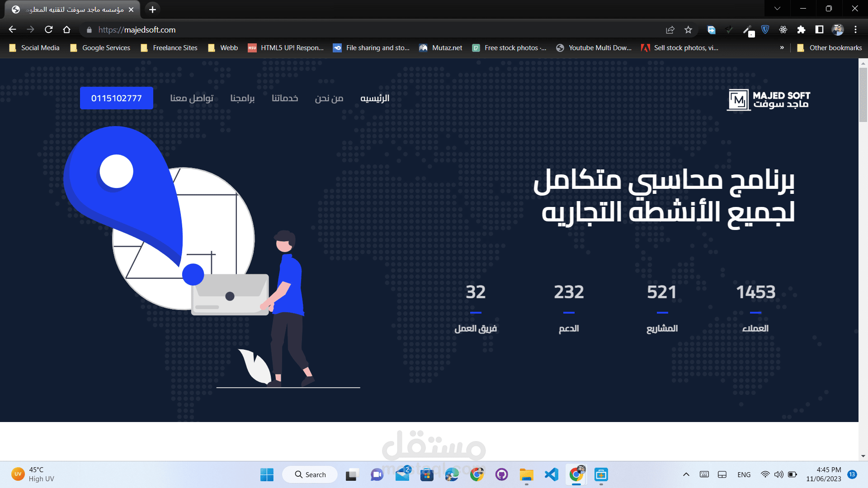Image resolution: width=868 pixels, height=488 pixels.
Task: Share the current page via share icon
Action: click(670, 30)
